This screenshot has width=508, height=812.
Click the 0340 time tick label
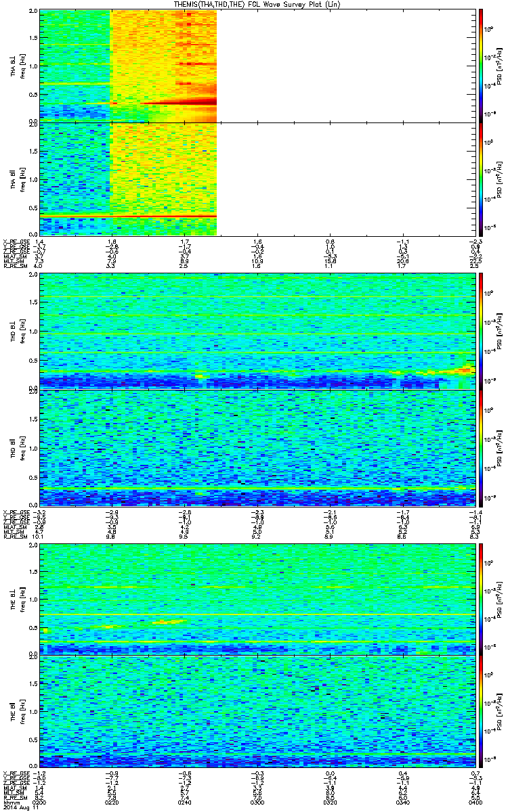click(x=403, y=801)
